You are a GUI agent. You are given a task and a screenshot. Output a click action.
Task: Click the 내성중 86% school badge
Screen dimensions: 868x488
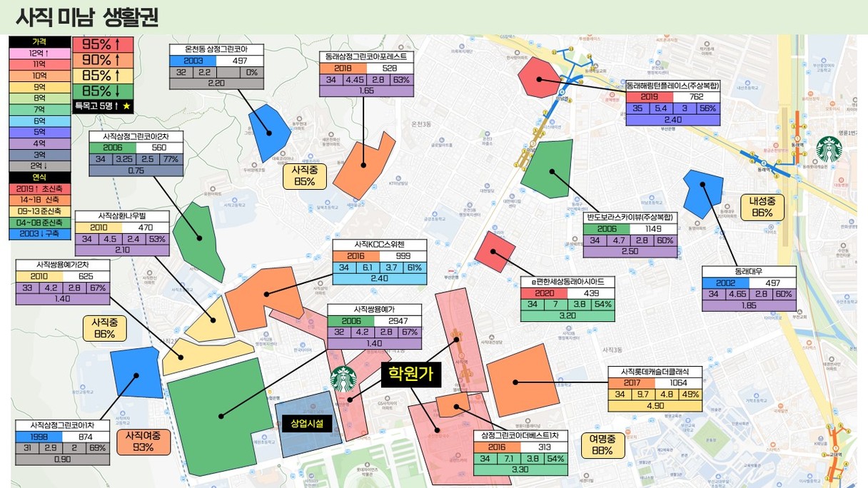tap(762, 207)
